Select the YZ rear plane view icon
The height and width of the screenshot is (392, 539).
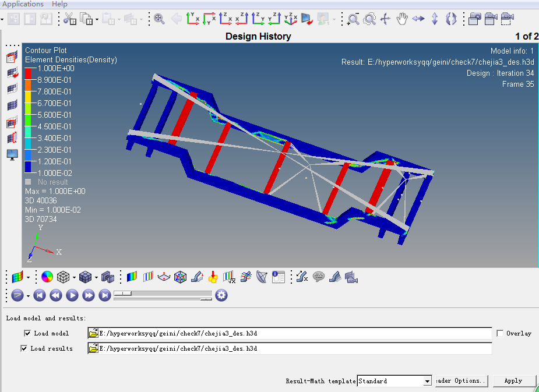pos(258,19)
